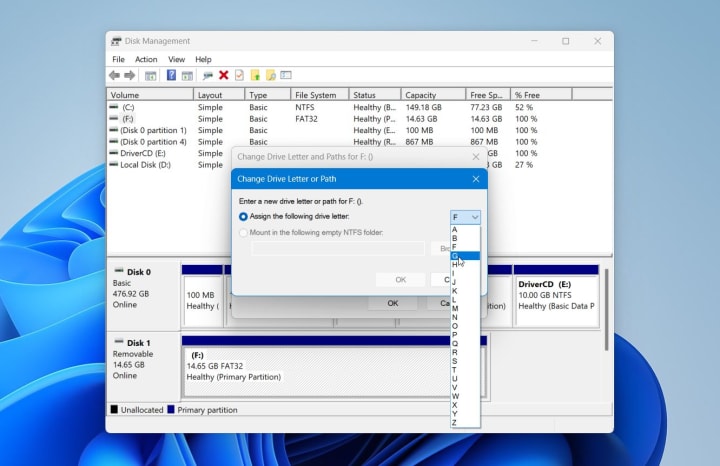Viewport: 720px width, 466px height.
Task: Sort by the % Free column header
Action: click(x=541, y=95)
